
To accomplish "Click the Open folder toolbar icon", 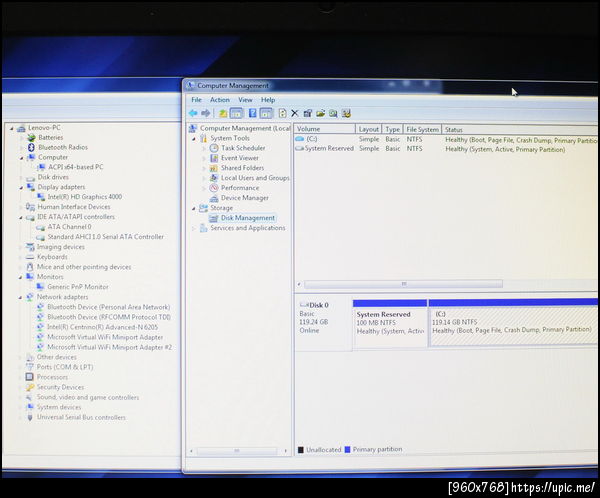I will point(320,113).
